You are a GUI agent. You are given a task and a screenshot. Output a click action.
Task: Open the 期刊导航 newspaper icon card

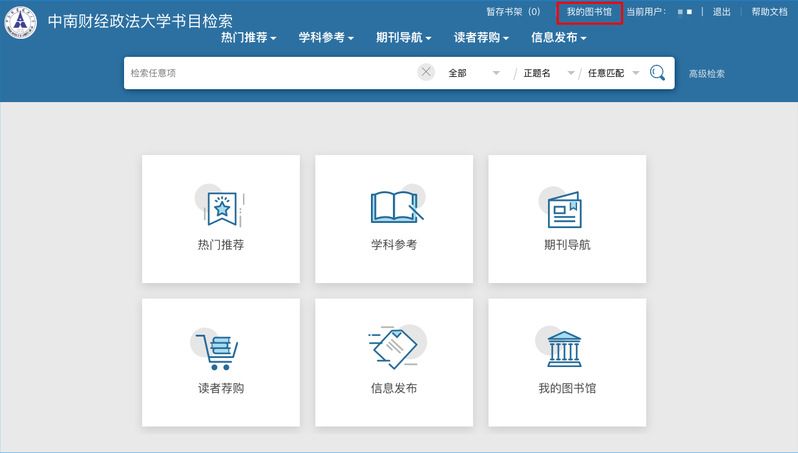[567, 219]
